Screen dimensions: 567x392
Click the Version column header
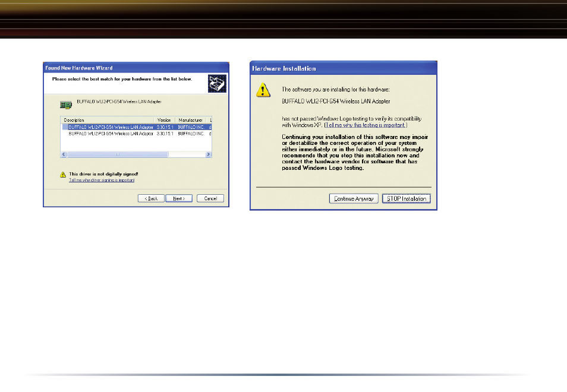coord(165,120)
